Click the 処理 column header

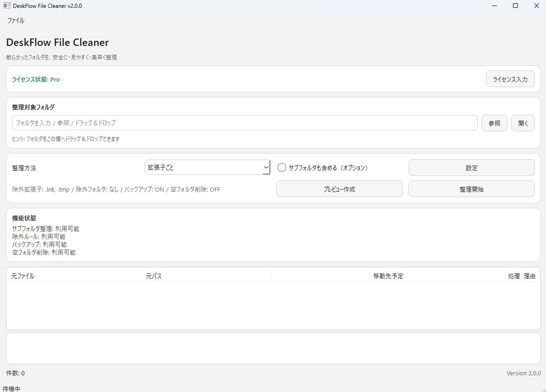(513, 276)
